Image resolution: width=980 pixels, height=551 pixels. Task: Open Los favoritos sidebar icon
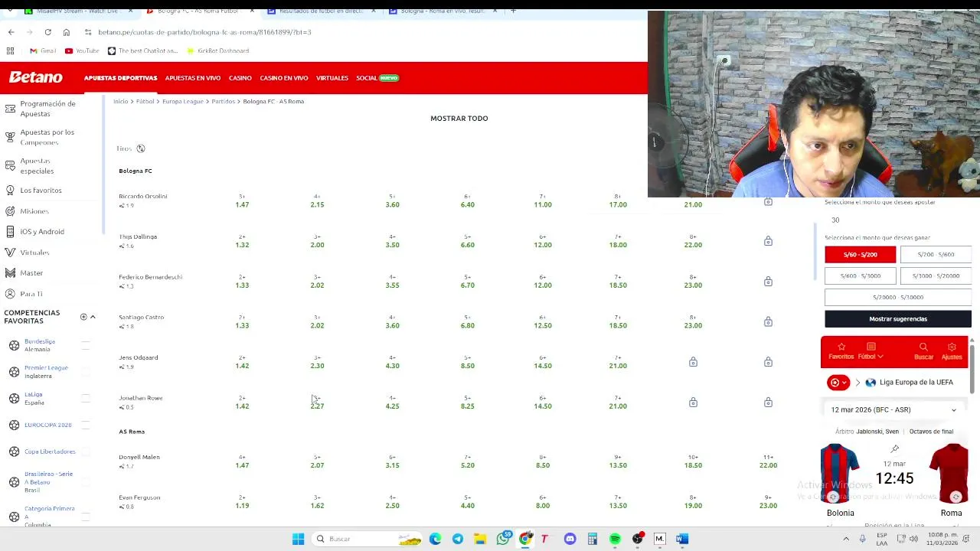(x=10, y=190)
